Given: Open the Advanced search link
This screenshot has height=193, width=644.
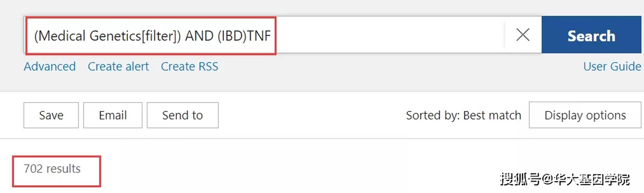Looking at the screenshot, I should coord(50,66).
